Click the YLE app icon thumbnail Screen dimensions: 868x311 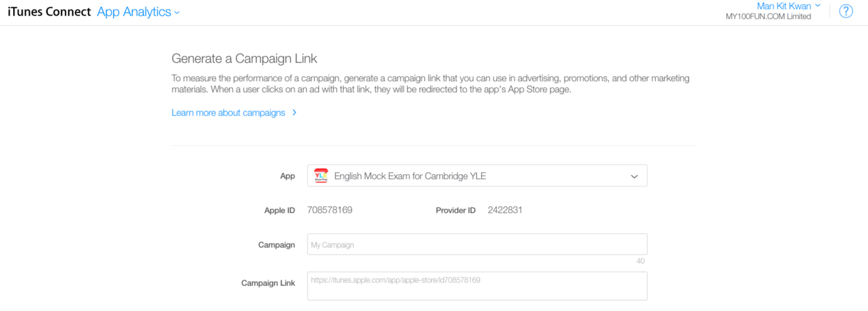321,176
